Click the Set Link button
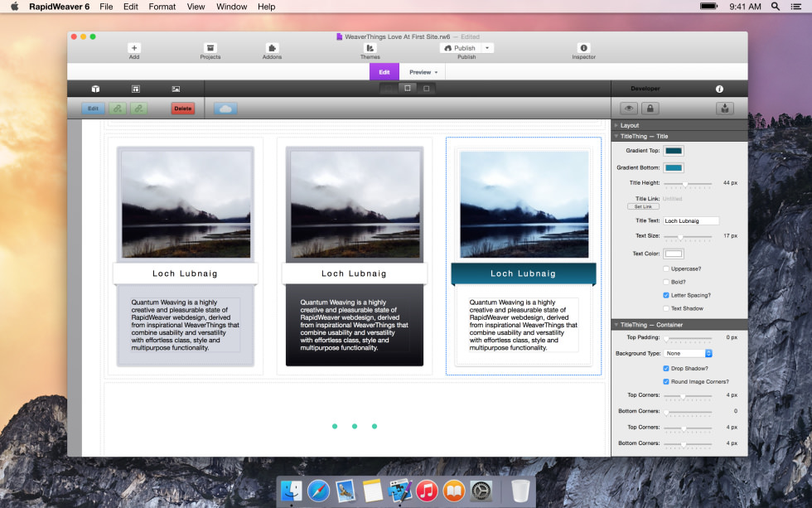The height and width of the screenshot is (508, 812). tap(643, 206)
